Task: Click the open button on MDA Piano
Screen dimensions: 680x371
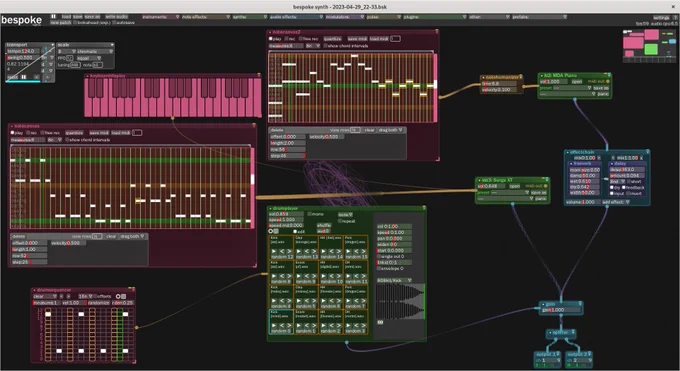Action: click(577, 81)
